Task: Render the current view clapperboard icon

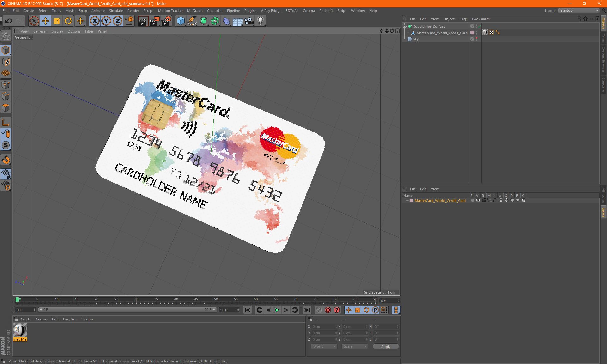Action: coord(143,21)
